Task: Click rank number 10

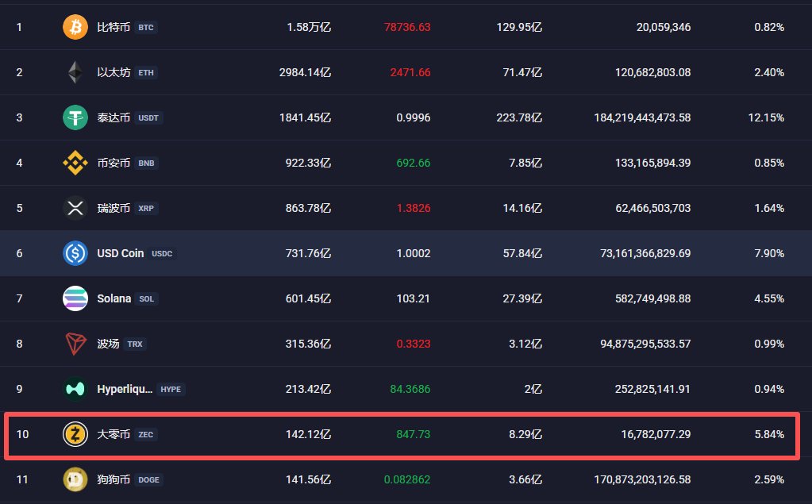Action: click(x=22, y=434)
